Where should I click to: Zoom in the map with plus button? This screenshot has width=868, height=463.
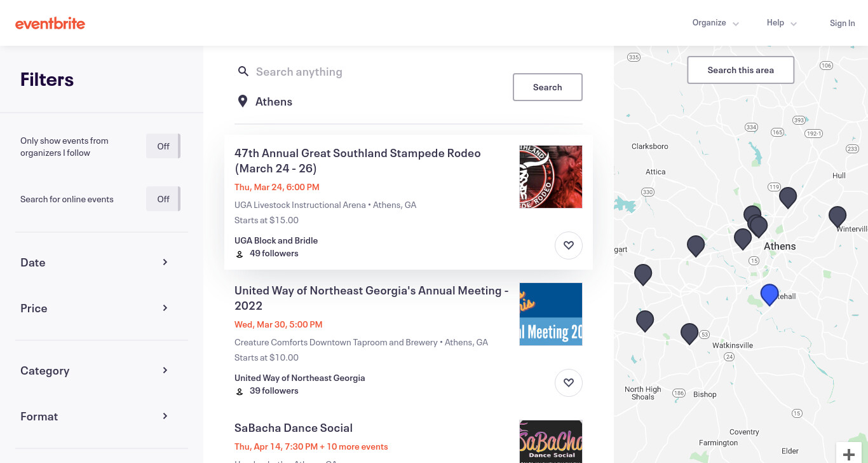tap(848, 454)
